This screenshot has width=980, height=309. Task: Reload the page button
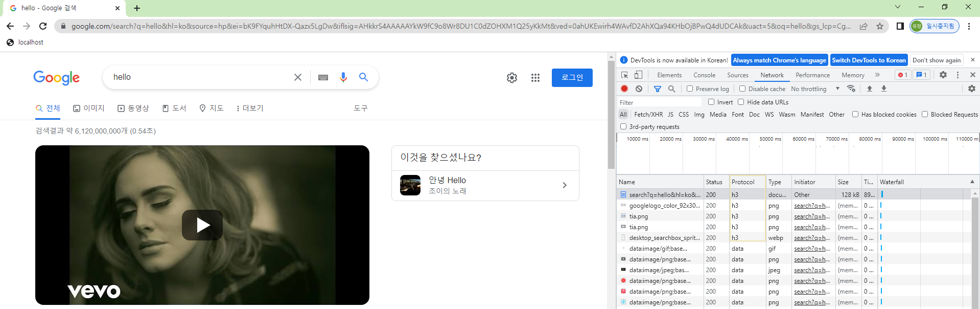43,26
